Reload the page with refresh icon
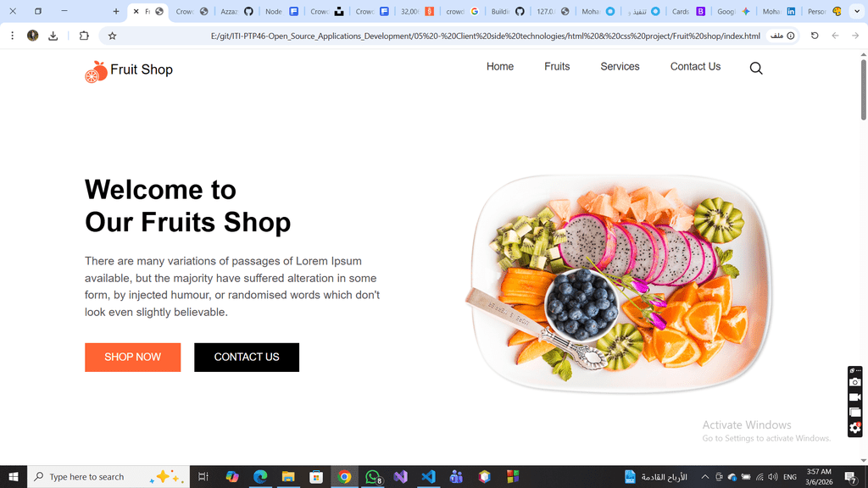The image size is (868, 488). [x=815, y=36]
